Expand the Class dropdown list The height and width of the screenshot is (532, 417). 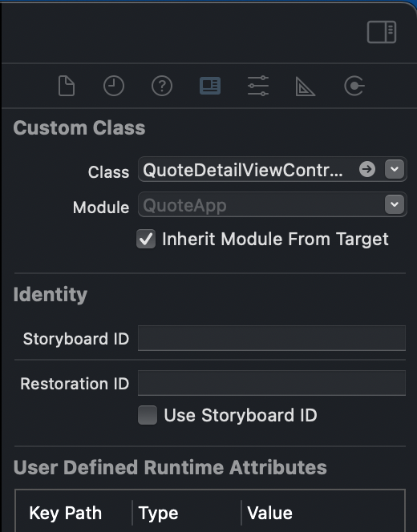[395, 169]
